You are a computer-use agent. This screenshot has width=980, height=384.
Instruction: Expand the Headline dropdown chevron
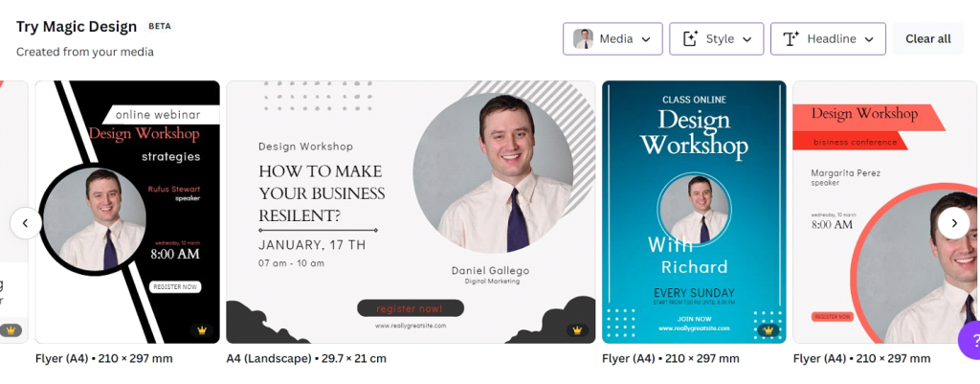[x=869, y=39]
